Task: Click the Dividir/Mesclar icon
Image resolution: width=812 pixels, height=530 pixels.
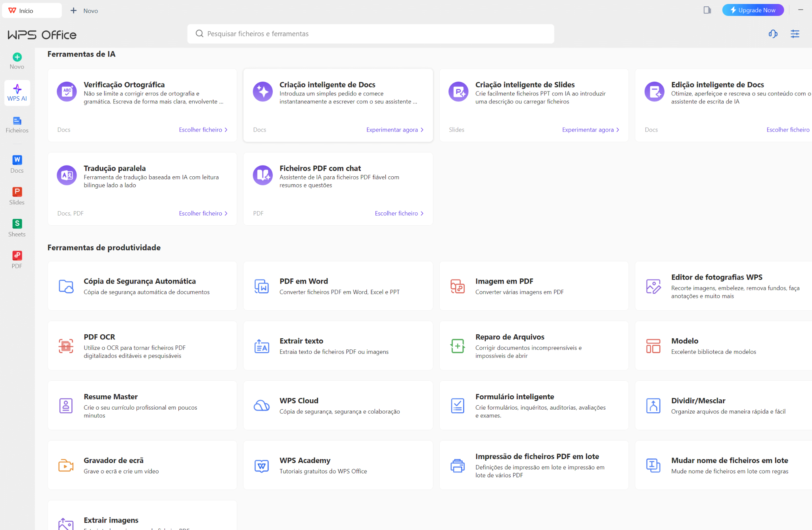Action: coord(653,406)
